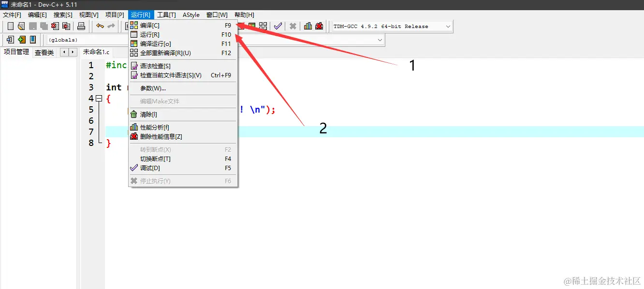Click the Rebuild All four-squares toolbar icon

pos(263,26)
